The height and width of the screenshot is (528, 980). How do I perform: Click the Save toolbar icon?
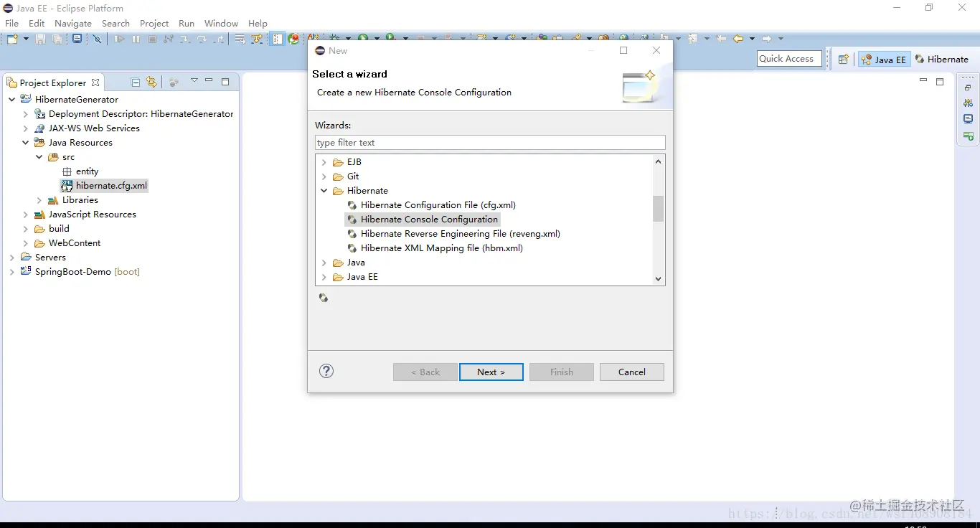tap(41, 39)
